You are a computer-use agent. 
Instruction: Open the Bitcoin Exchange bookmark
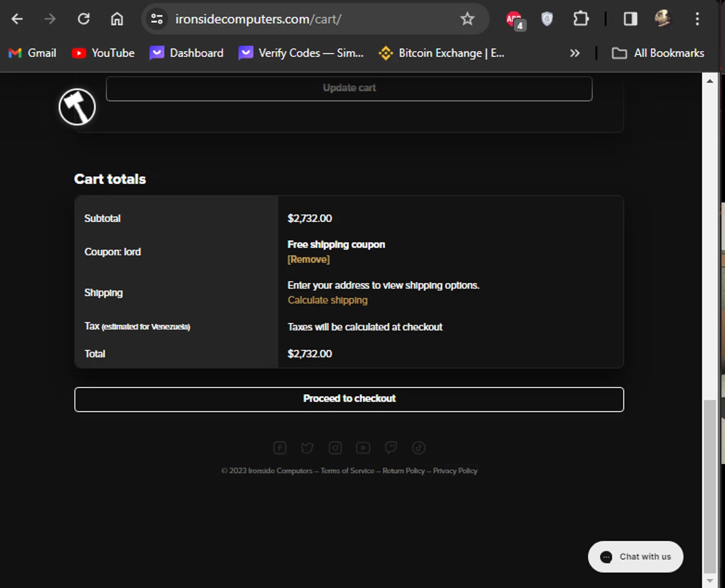coord(442,53)
